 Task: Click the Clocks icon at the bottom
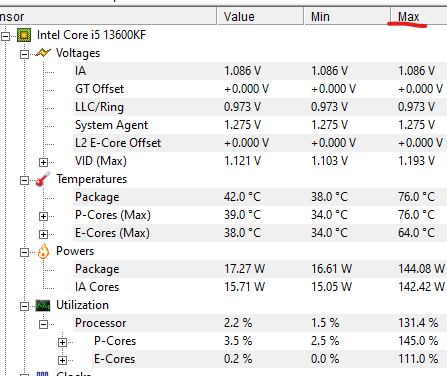(43, 374)
